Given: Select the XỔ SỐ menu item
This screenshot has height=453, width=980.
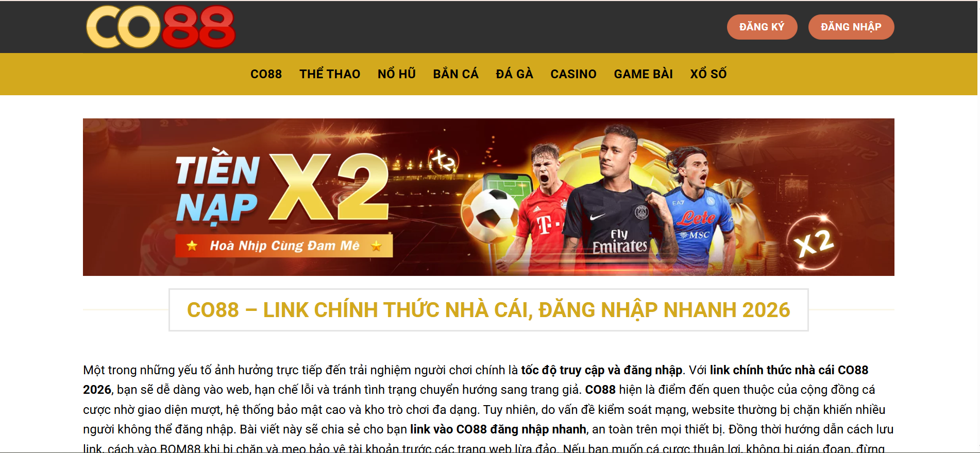Looking at the screenshot, I should pyautogui.click(x=708, y=74).
